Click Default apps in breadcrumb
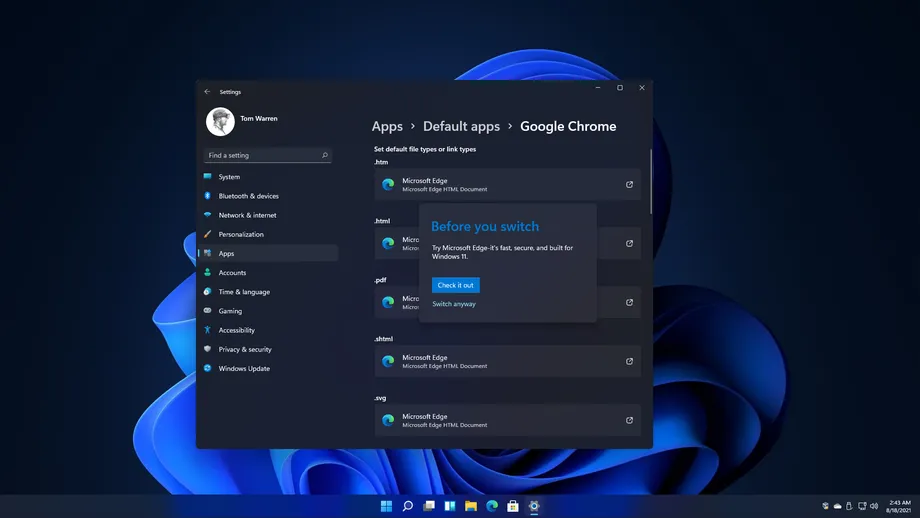The width and height of the screenshot is (920, 518). coord(461,126)
